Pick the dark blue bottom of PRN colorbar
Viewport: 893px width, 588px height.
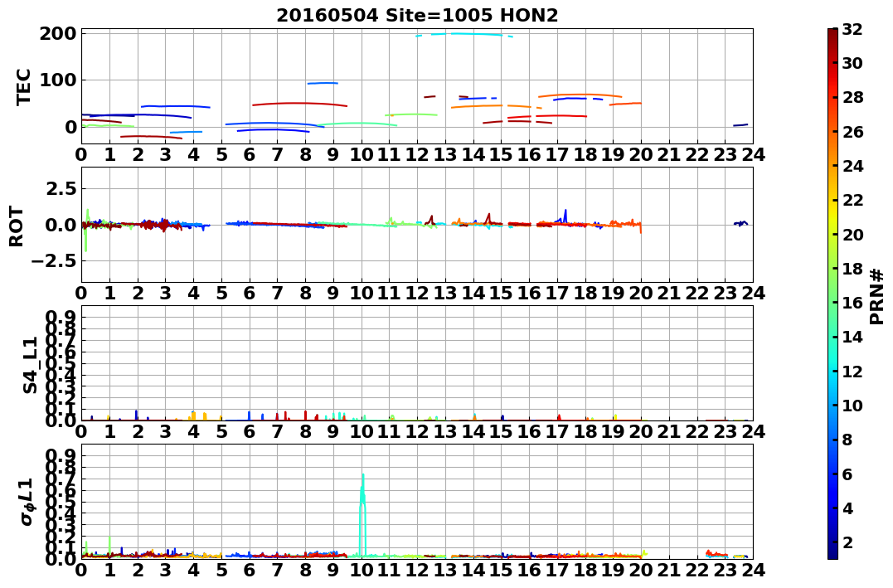(832, 552)
